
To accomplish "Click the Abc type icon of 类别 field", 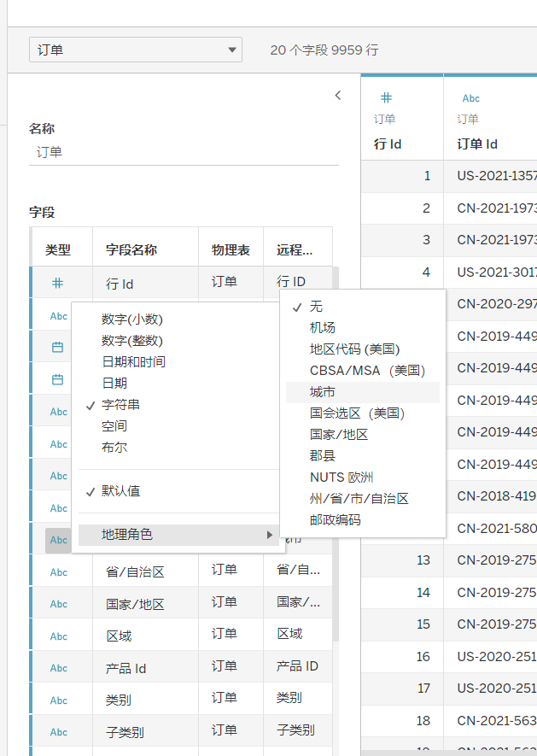I will click(x=58, y=700).
